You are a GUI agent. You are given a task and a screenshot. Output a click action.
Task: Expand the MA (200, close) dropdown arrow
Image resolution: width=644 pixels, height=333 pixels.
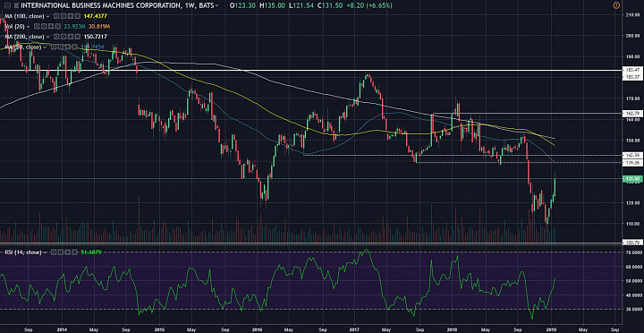(x=47, y=37)
